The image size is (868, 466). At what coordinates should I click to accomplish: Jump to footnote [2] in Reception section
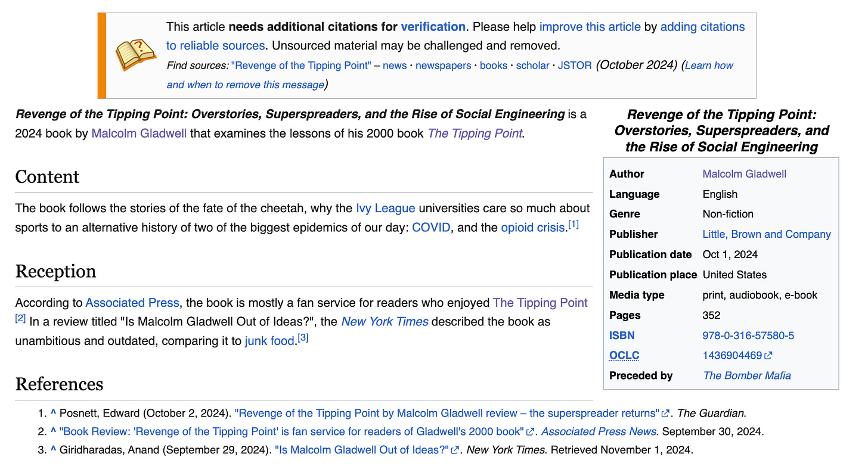click(21, 318)
